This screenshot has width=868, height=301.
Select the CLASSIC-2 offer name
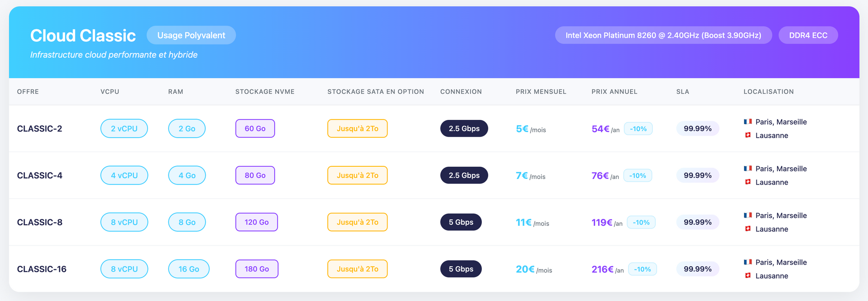click(x=39, y=129)
